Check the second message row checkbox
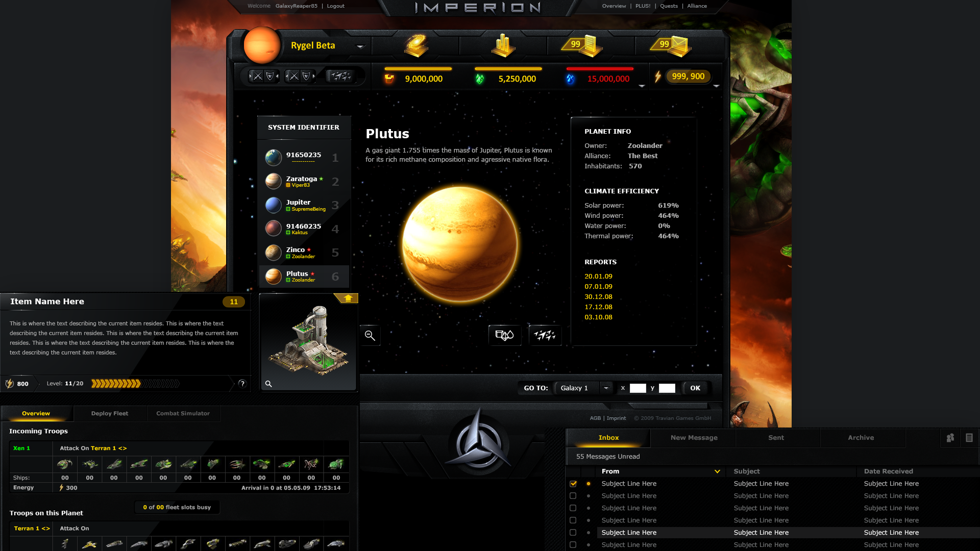Image resolution: width=980 pixels, height=551 pixels. coord(573,496)
